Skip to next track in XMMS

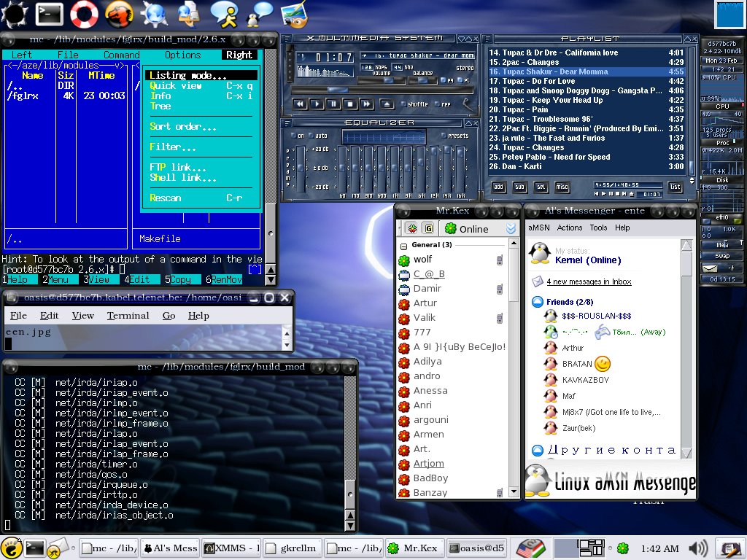(x=366, y=104)
